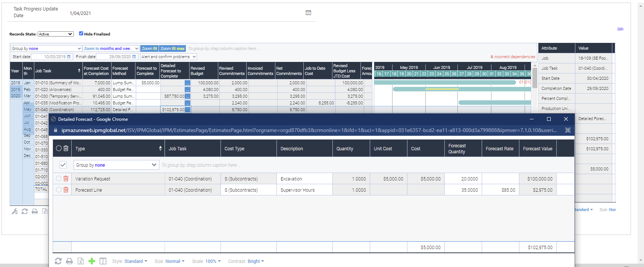Print the Detailed Forecast grid
Image resolution: width=644 pixels, height=267 pixels.
tap(69, 261)
